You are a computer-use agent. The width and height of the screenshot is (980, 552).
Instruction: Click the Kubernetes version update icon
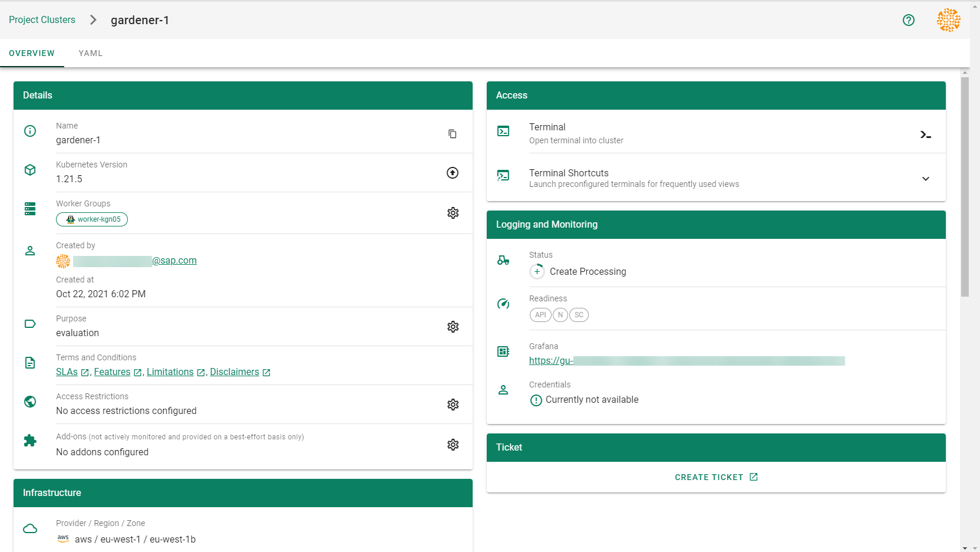pos(452,173)
